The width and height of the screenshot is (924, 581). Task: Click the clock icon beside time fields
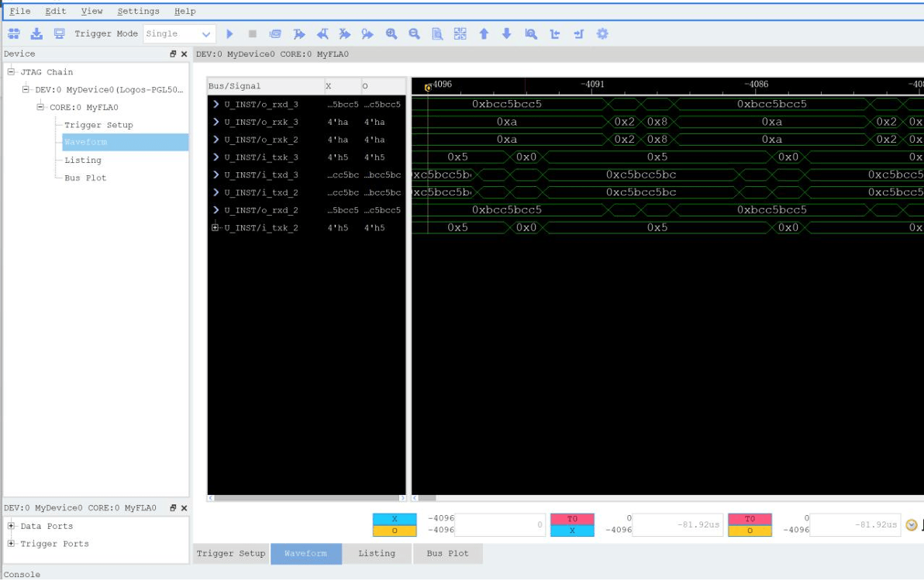click(x=912, y=525)
